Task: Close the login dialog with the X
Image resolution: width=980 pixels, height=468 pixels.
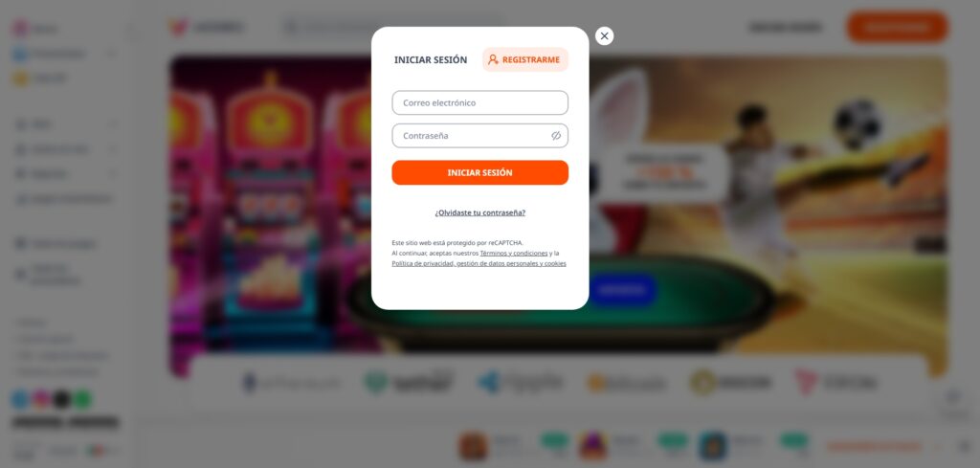Action: tap(604, 36)
